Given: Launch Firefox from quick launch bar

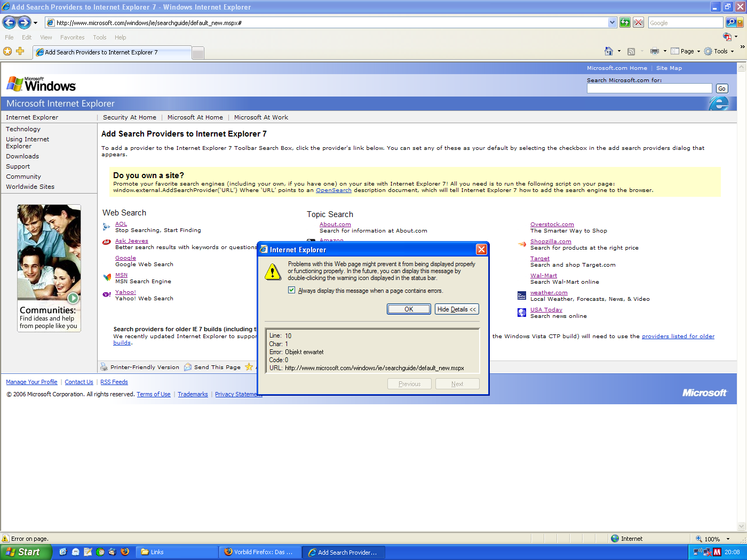Looking at the screenshot, I should tap(125, 552).
